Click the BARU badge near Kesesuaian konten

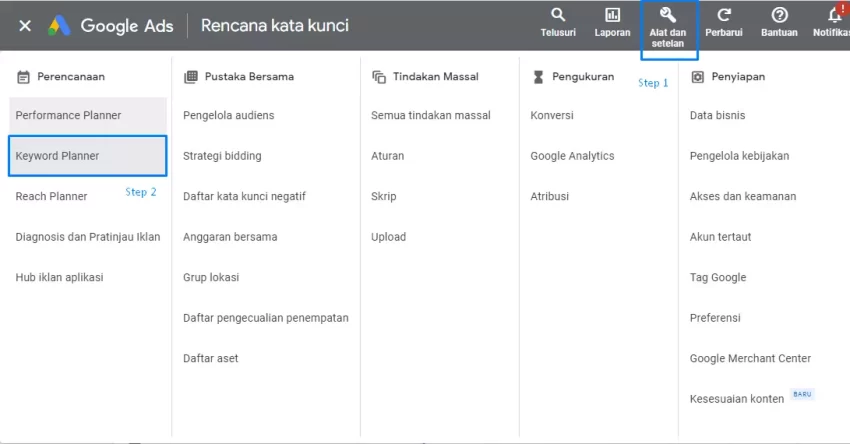[x=802, y=394]
